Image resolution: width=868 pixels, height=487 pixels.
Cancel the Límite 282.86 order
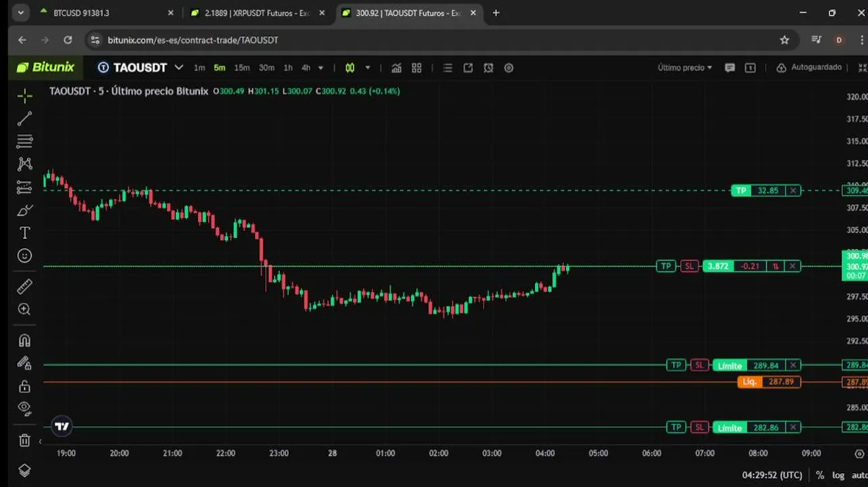coord(793,427)
